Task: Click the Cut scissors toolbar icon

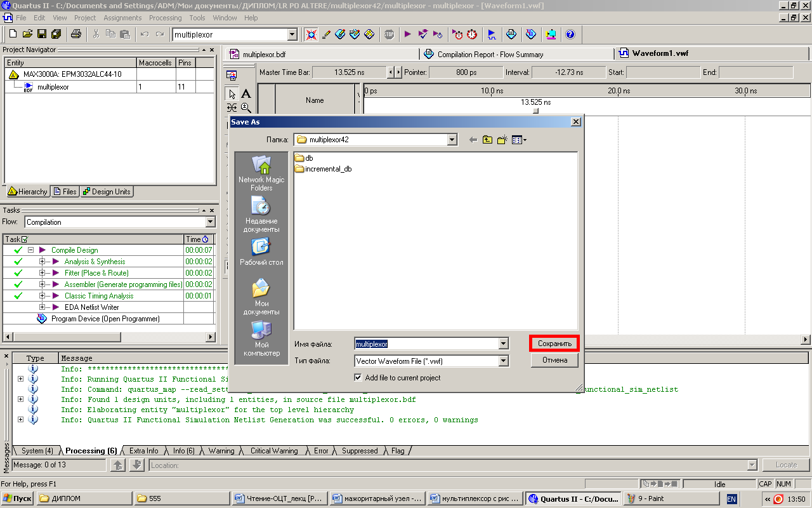Action: (96, 34)
